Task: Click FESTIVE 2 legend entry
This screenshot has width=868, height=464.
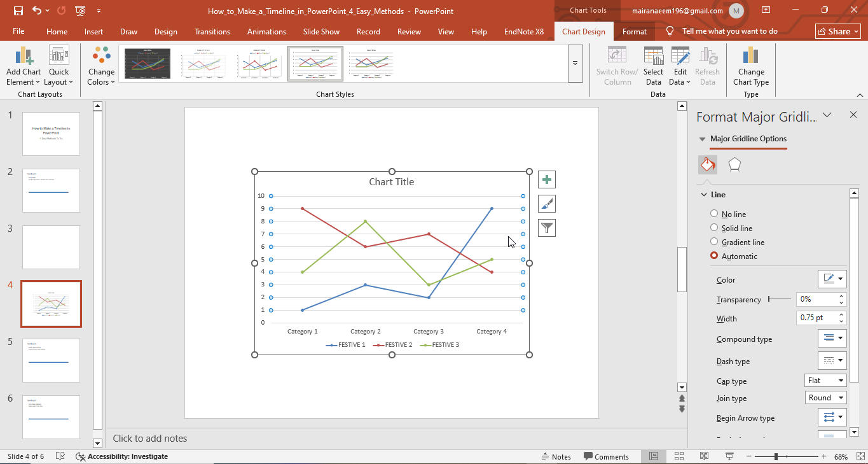Action: click(393, 345)
